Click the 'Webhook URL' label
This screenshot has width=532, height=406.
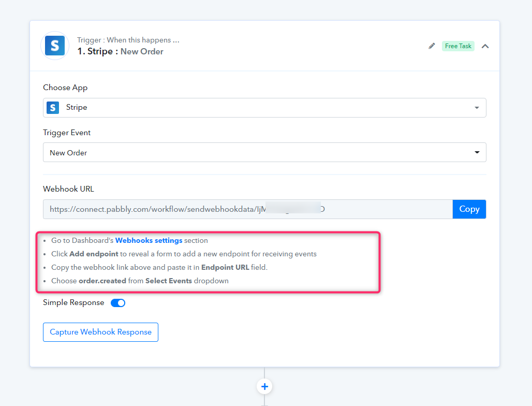68,189
